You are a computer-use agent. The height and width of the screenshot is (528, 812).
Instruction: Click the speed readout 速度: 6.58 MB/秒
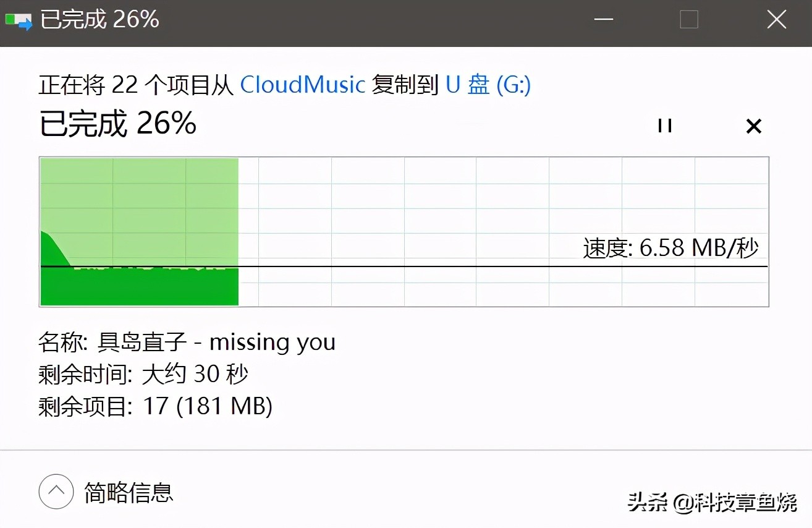pyautogui.click(x=670, y=247)
